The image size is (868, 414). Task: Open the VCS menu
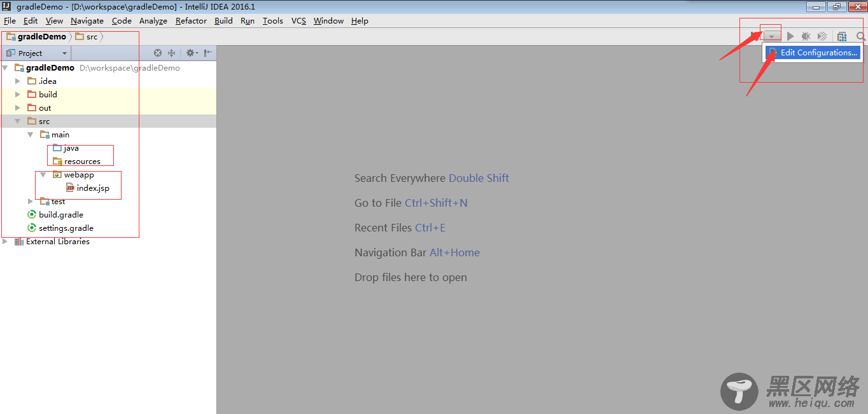[x=298, y=20]
